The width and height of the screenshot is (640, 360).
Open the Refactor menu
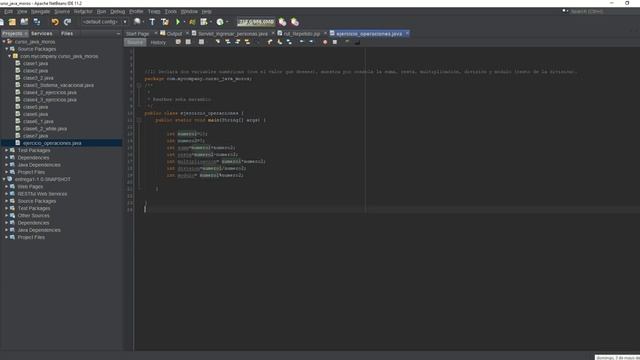click(83, 11)
